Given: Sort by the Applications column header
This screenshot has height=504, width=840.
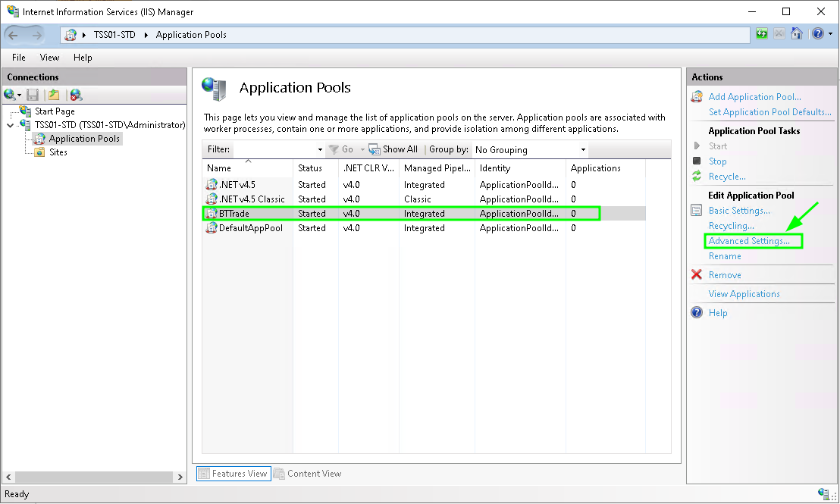Looking at the screenshot, I should pyautogui.click(x=605, y=168).
